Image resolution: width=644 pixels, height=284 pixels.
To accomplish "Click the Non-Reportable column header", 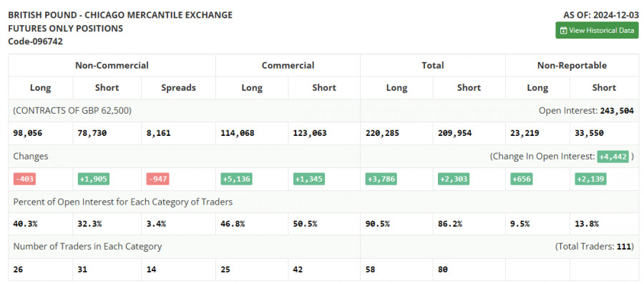I will [x=572, y=65].
